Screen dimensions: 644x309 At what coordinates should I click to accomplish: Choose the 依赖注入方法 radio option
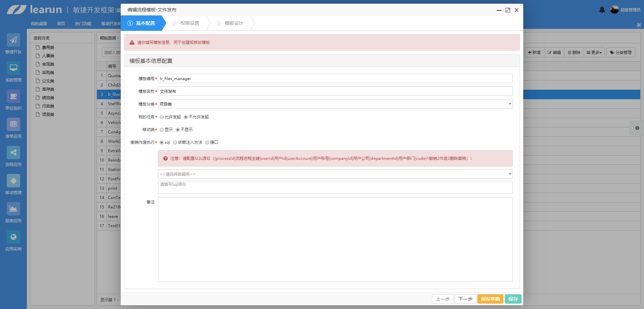click(175, 142)
